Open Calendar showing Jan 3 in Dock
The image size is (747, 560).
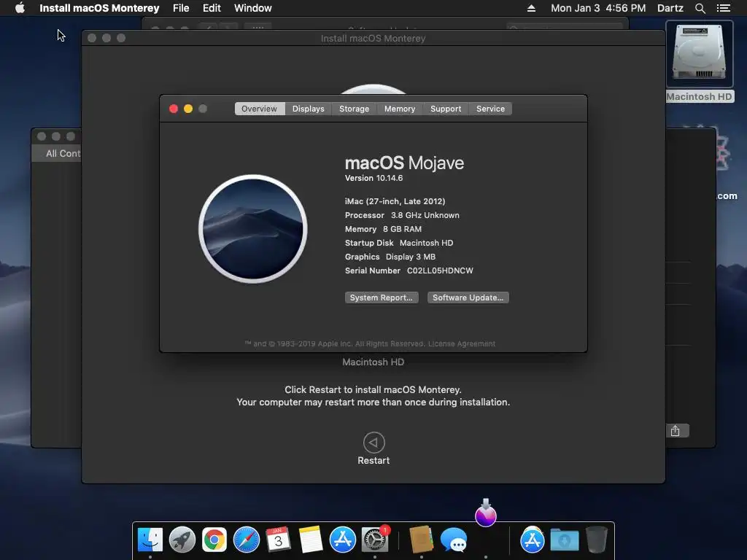(x=278, y=540)
